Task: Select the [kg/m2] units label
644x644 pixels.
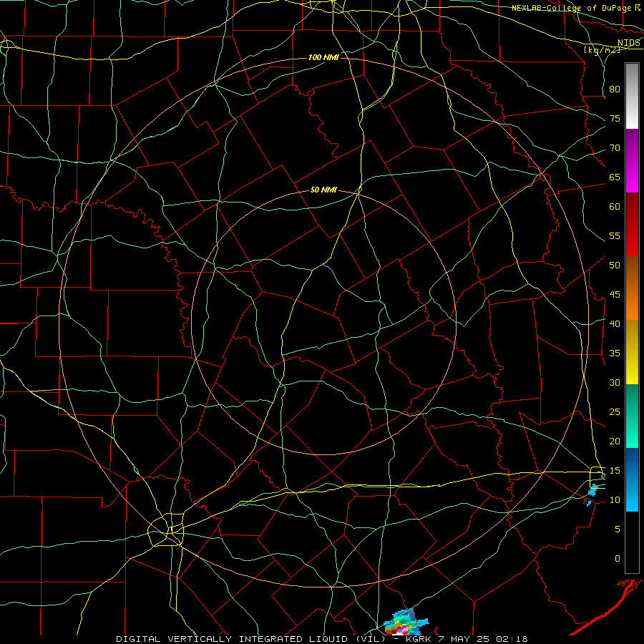Action: (602, 50)
